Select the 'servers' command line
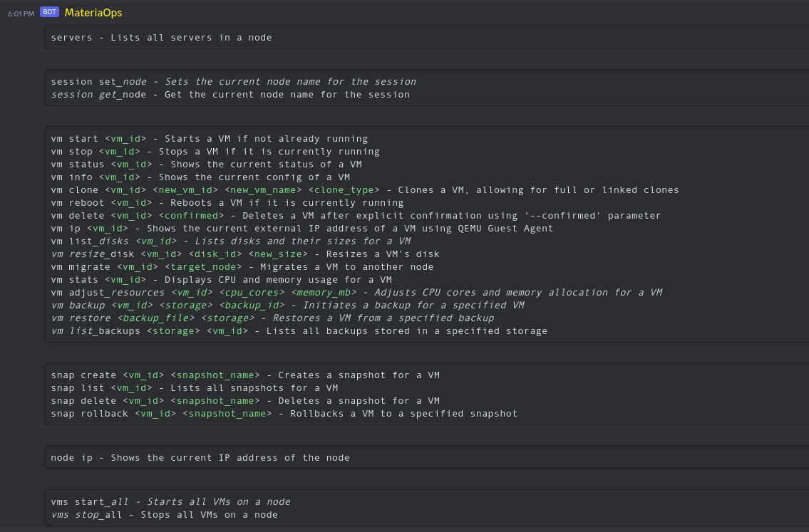Viewport: 809px width, 532px height. [x=160, y=37]
